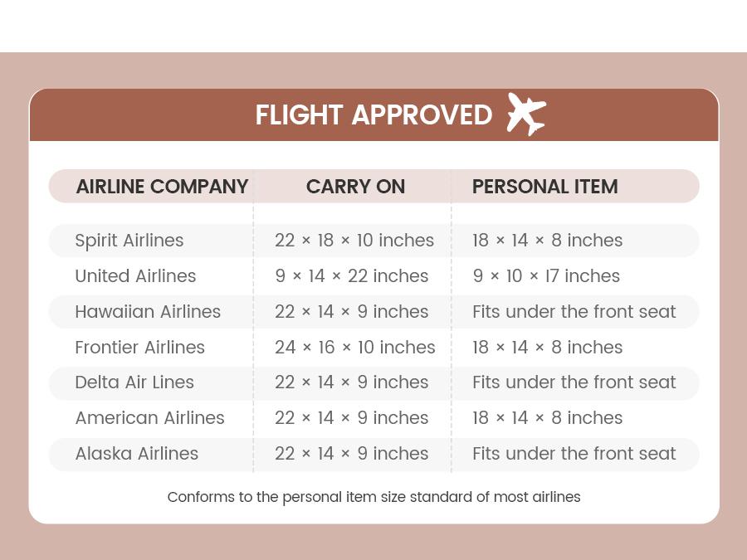Image resolution: width=747 pixels, height=560 pixels.
Task: Click Hawaiian's Fits under the front seat text
Action: tap(574, 312)
